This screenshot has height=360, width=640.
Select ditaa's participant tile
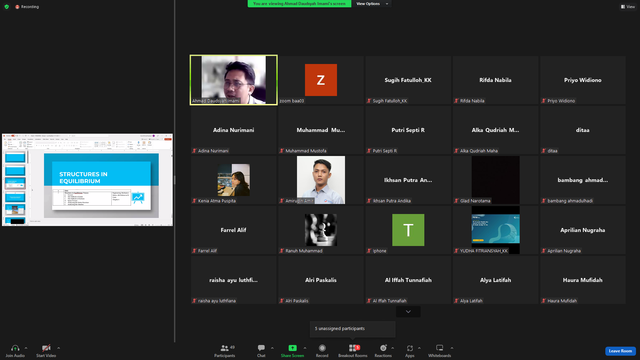tap(583, 130)
